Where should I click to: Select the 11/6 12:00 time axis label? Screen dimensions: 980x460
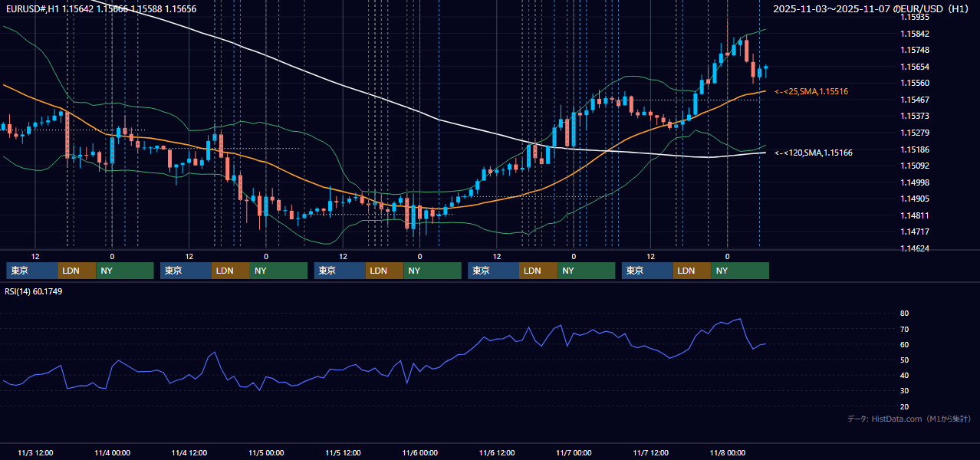pyautogui.click(x=497, y=452)
